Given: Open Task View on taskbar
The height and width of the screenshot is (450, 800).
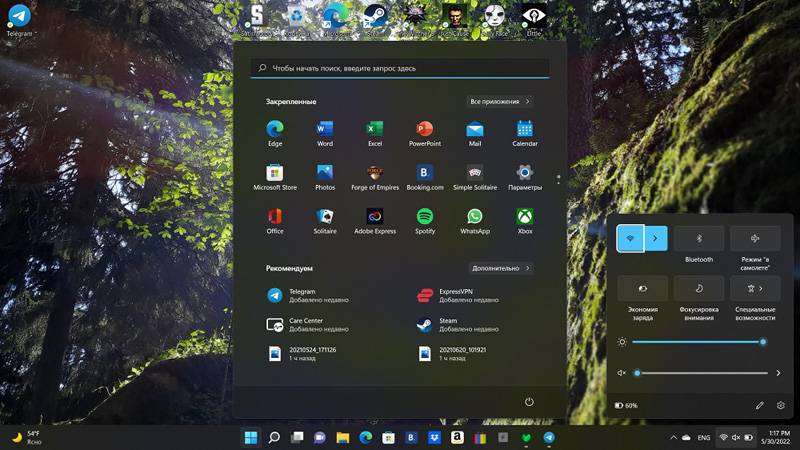Looking at the screenshot, I should point(297,437).
